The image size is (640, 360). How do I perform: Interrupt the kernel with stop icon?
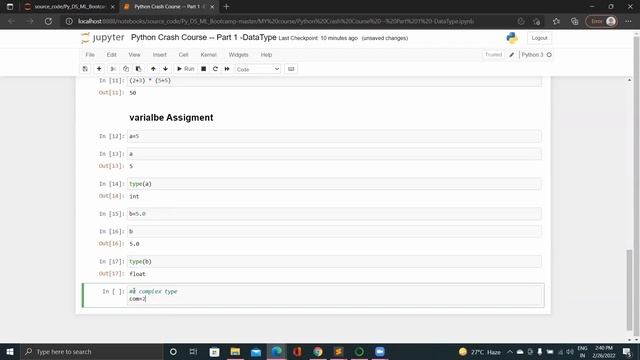[x=203, y=69]
